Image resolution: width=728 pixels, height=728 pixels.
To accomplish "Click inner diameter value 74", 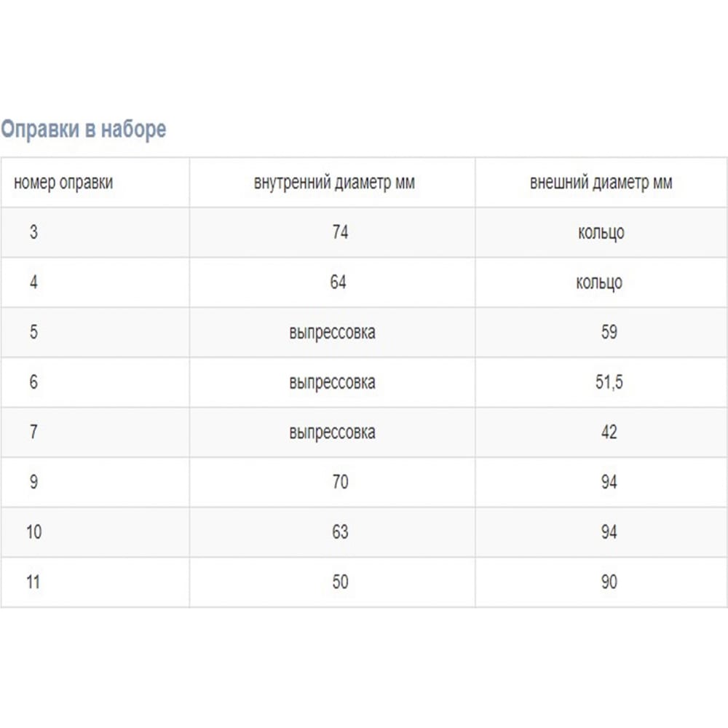I will tap(340, 232).
